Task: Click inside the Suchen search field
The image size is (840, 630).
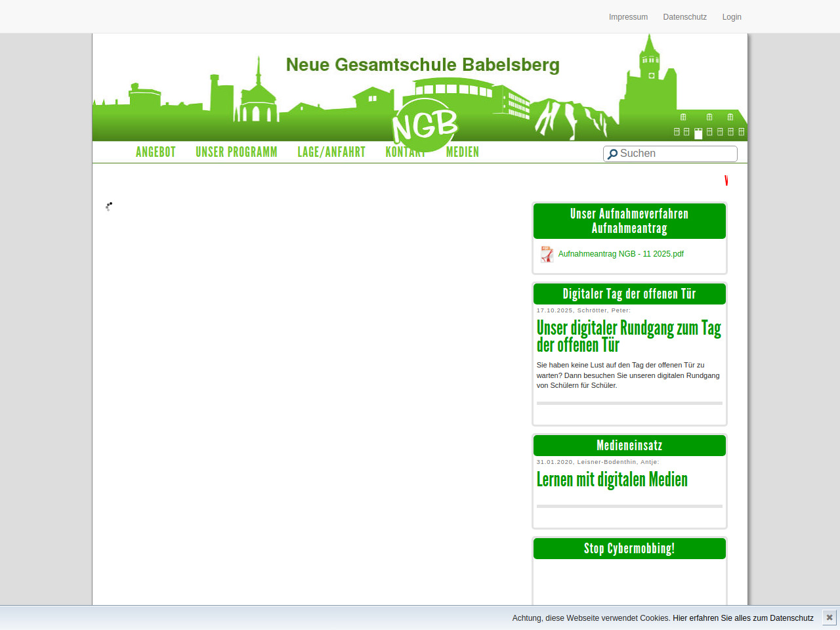Action: [676, 154]
